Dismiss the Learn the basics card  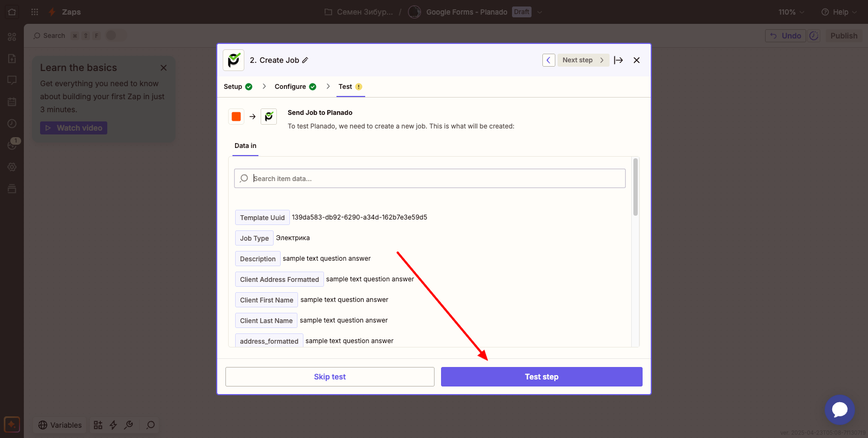164,68
